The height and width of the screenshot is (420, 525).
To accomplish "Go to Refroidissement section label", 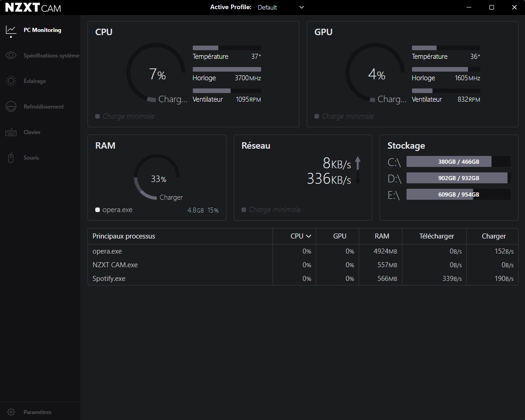I will (x=44, y=107).
